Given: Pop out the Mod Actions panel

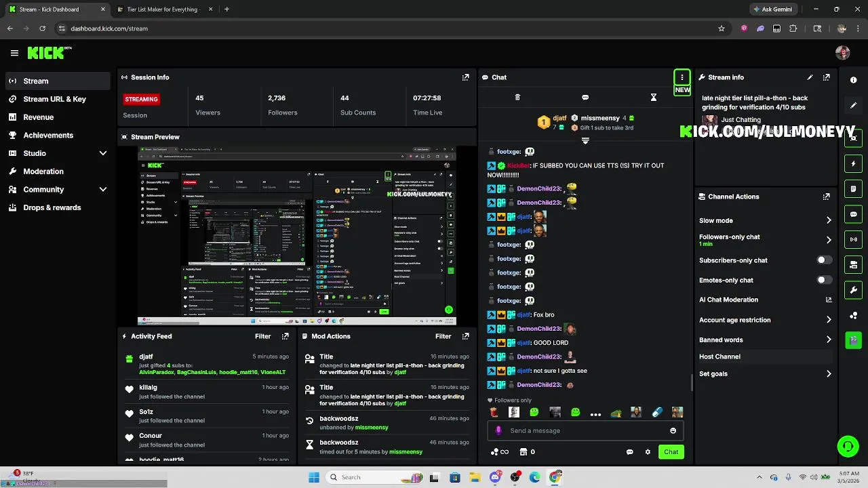Looking at the screenshot, I should pyautogui.click(x=465, y=336).
